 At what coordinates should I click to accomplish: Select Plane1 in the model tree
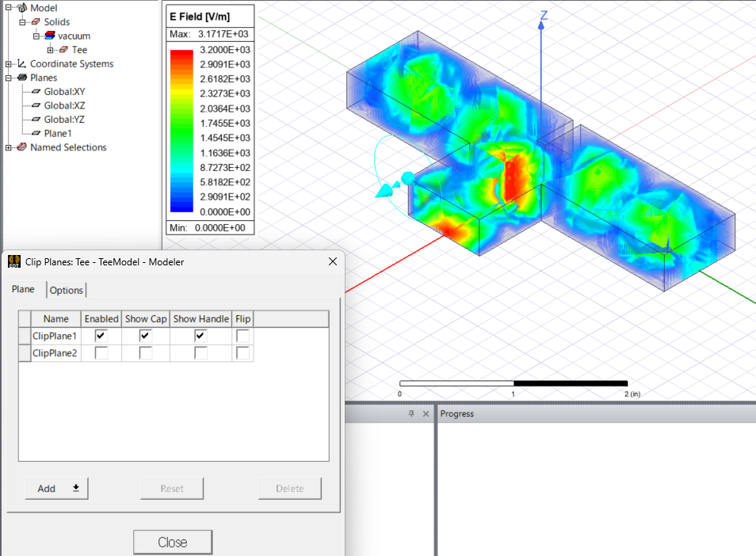point(57,133)
